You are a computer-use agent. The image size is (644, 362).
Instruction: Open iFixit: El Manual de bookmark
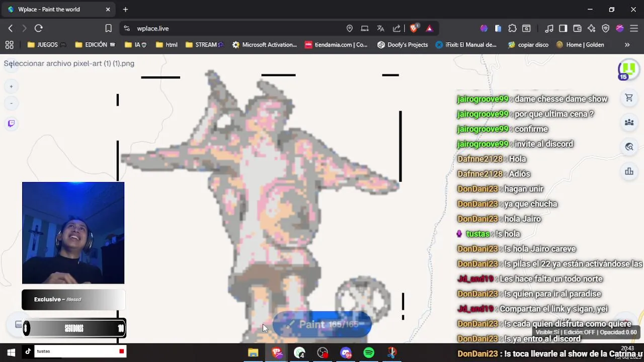[x=466, y=45]
